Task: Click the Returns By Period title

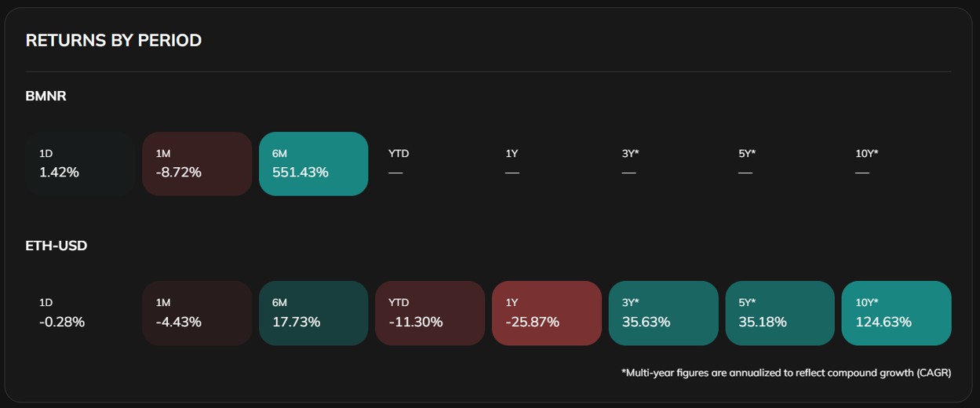Action: pyautogui.click(x=114, y=40)
